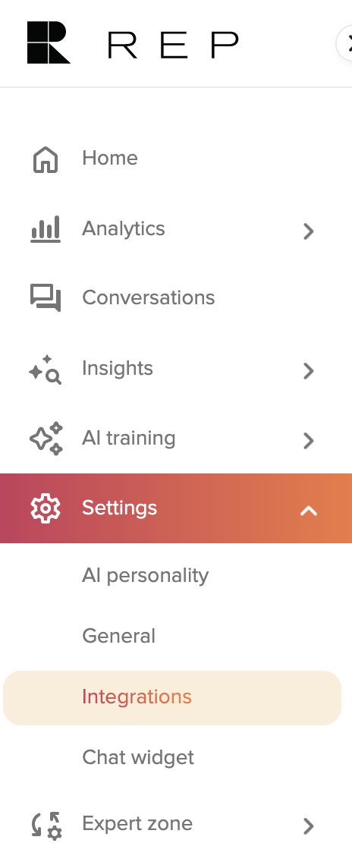Viewport: 352px width, 868px height.
Task: Click the Analytics bar chart icon
Action: [x=46, y=230]
